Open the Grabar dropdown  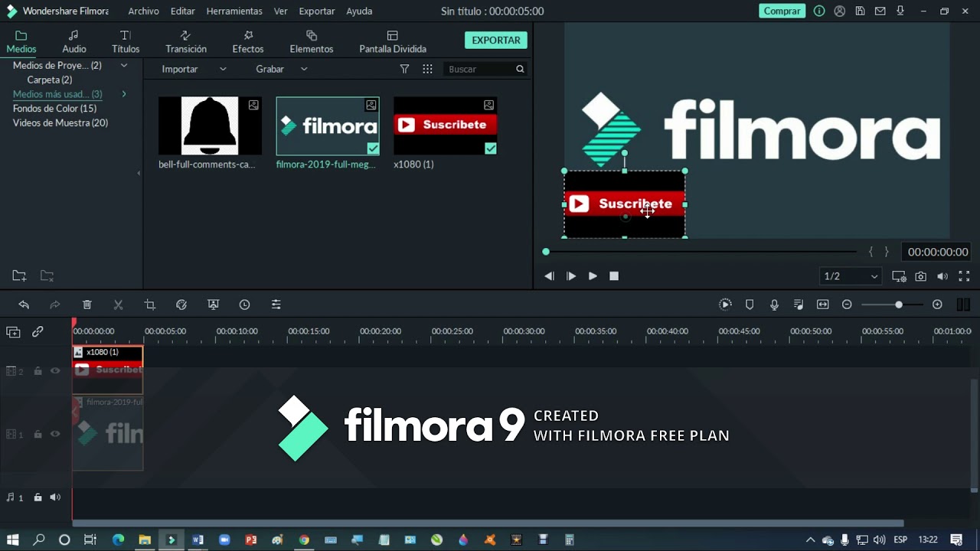(x=281, y=69)
